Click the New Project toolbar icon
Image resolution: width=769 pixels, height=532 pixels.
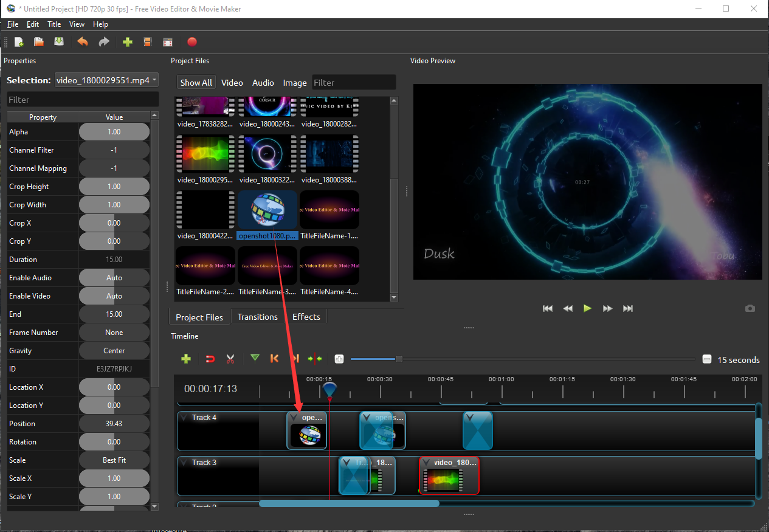click(19, 42)
